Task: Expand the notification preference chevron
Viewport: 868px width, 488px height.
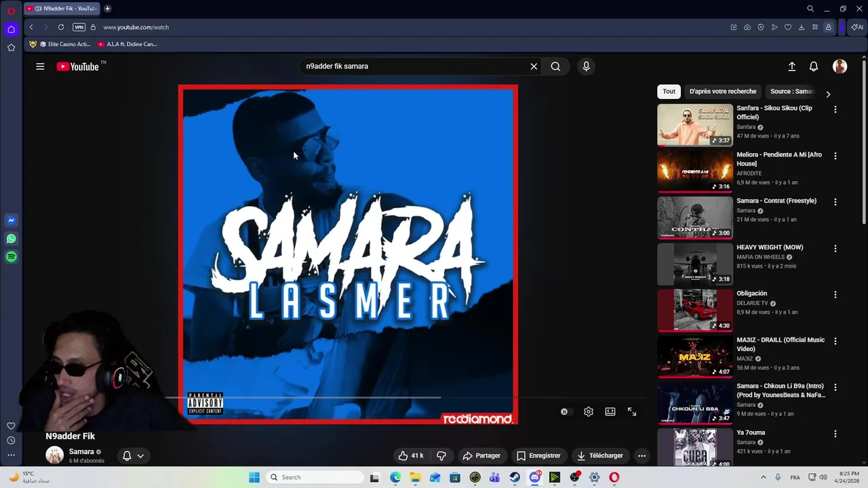Action: click(x=140, y=455)
